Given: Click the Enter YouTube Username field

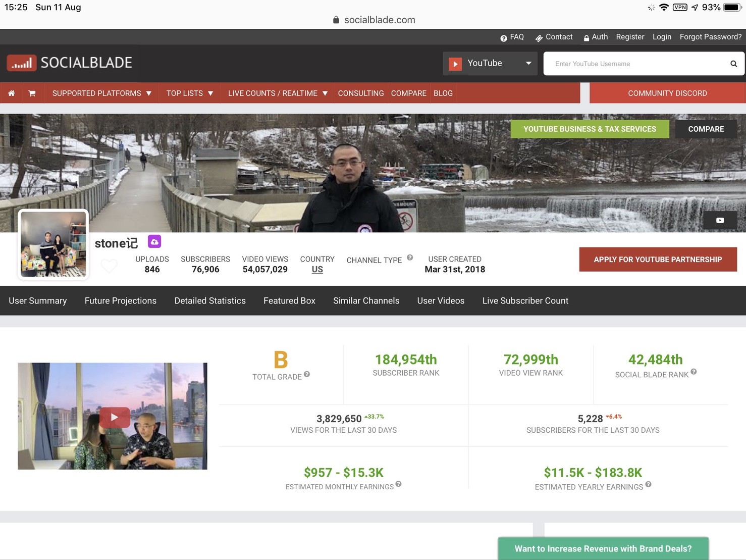Looking at the screenshot, I should tap(636, 64).
